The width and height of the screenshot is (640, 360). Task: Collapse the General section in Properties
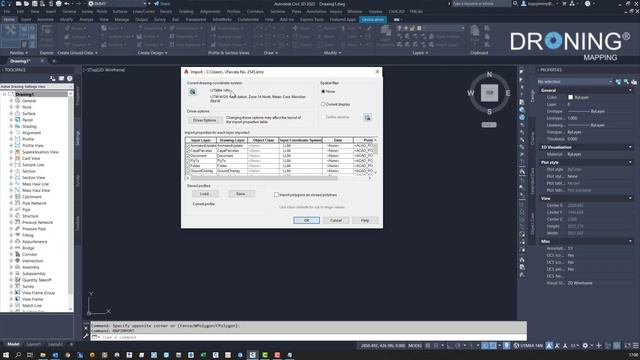point(630,90)
